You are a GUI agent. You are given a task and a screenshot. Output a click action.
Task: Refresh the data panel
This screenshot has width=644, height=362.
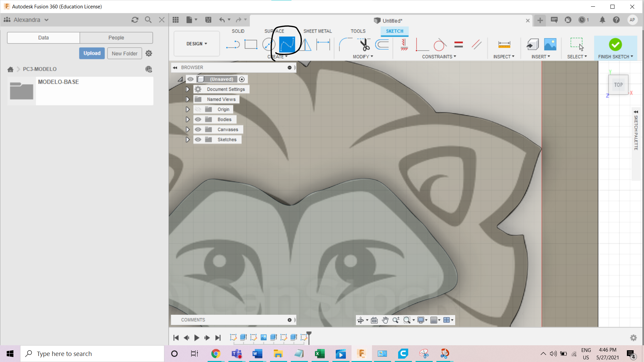[135, 20]
